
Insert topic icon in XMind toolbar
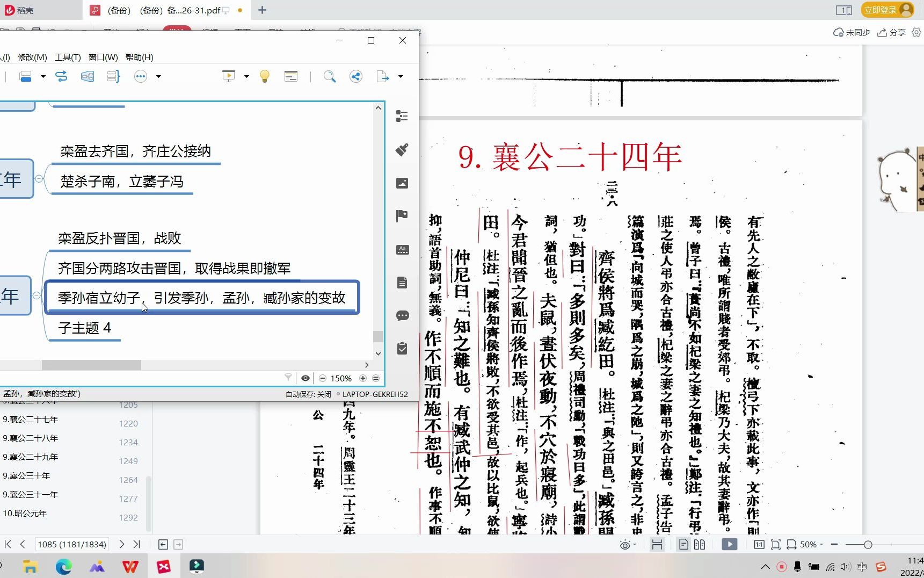point(25,76)
